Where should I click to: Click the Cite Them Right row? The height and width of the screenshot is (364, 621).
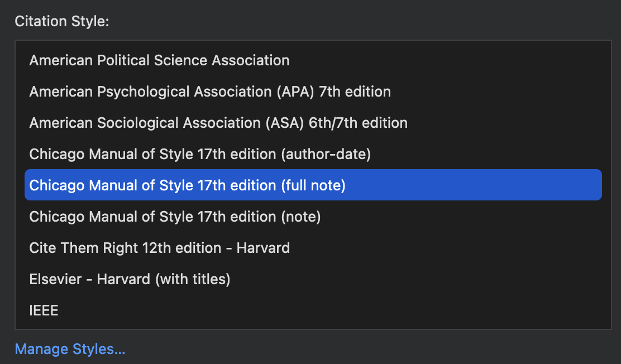(x=159, y=248)
